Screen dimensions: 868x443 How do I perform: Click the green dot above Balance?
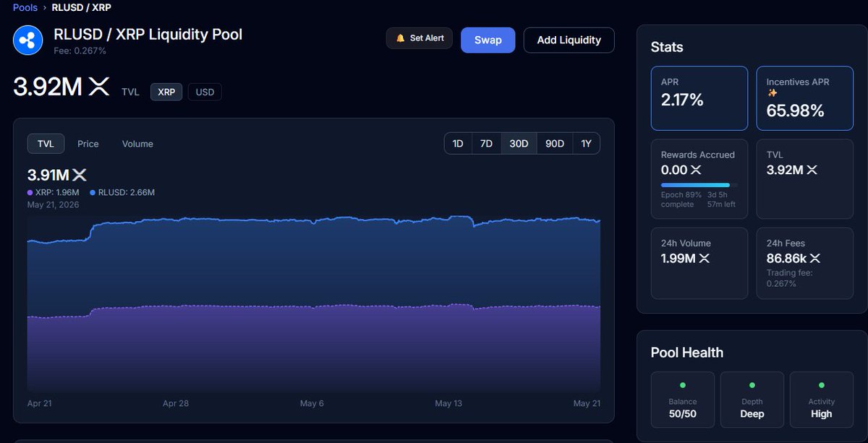682,385
